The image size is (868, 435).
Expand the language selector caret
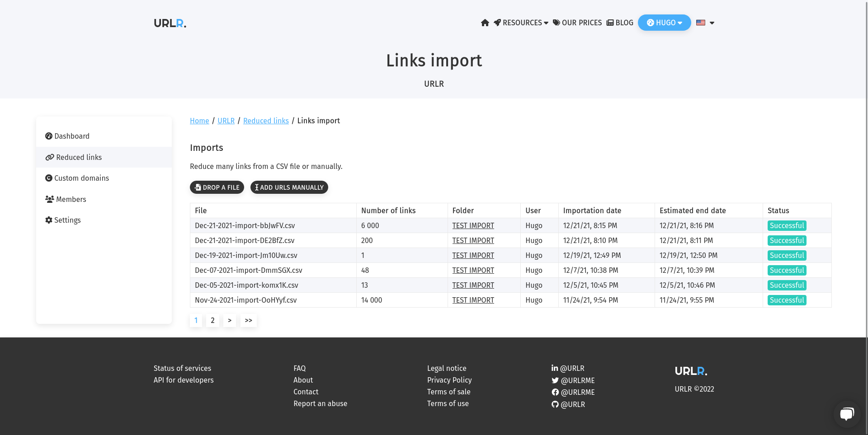click(x=712, y=23)
